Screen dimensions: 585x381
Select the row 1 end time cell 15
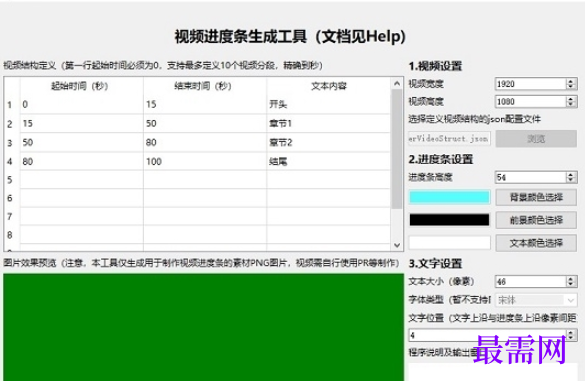point(205,104)
